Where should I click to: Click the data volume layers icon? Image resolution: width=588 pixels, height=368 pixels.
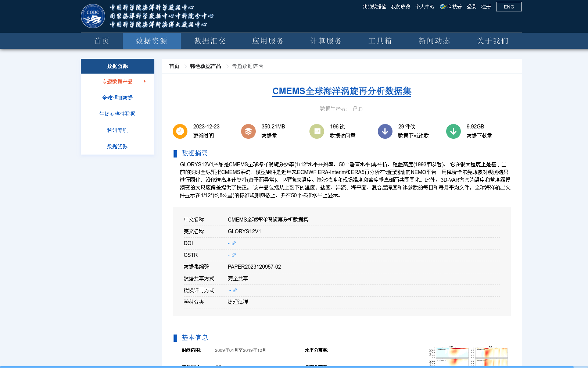click(x=248, y=131)
